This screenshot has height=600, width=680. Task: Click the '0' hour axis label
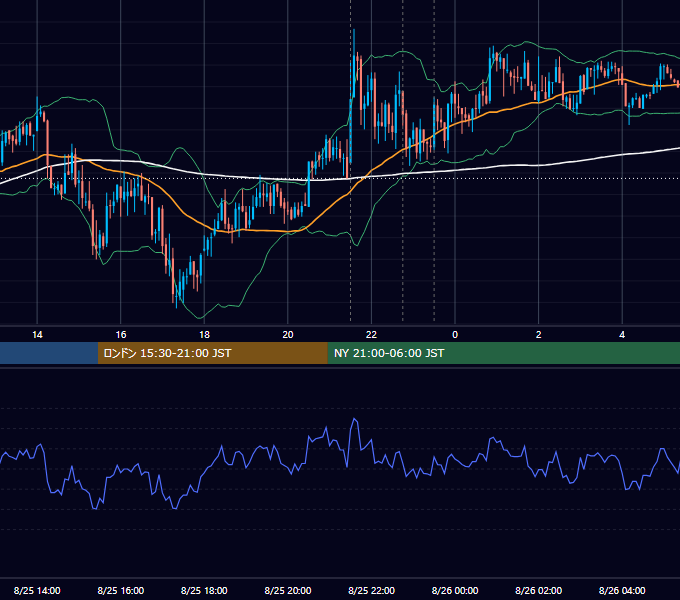(455, 335)
